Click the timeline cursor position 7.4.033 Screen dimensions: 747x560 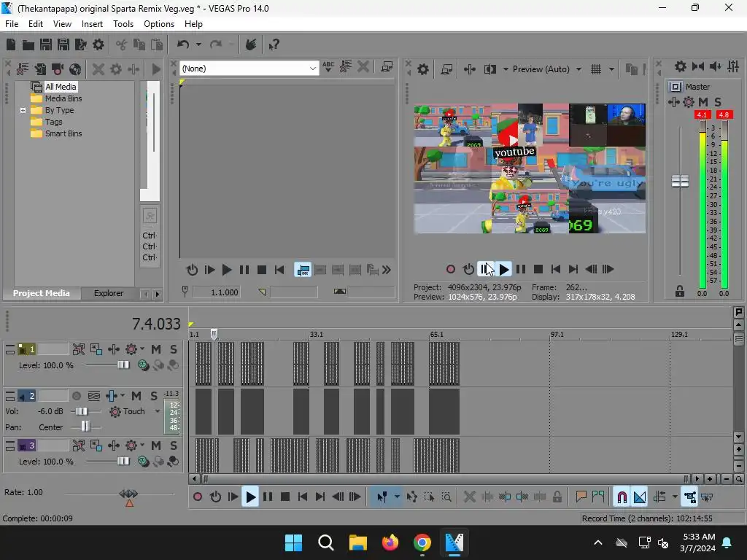click(x=156, y=324)
